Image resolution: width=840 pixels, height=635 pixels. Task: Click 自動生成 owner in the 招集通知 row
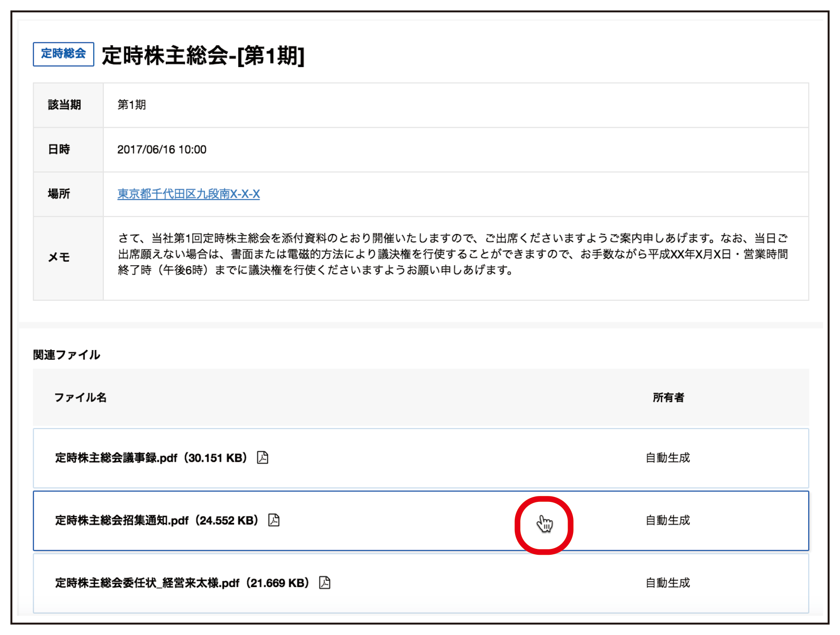668,521
